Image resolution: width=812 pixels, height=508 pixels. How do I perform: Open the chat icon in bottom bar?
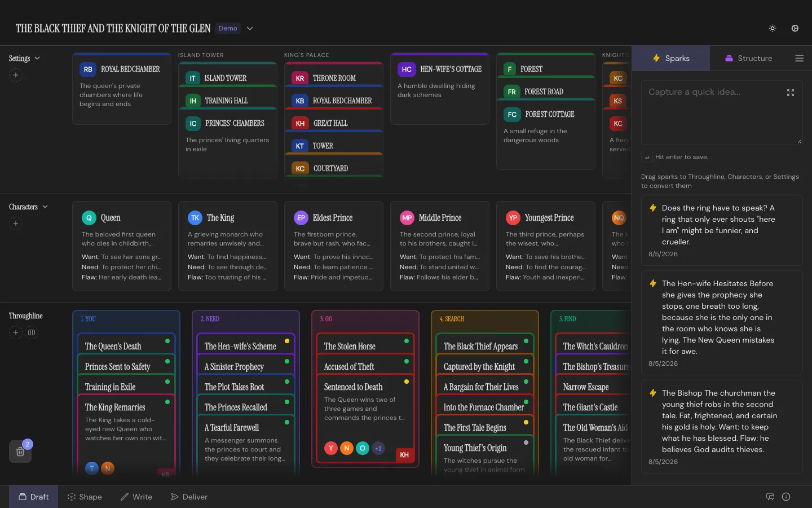(x=770, y=497)
